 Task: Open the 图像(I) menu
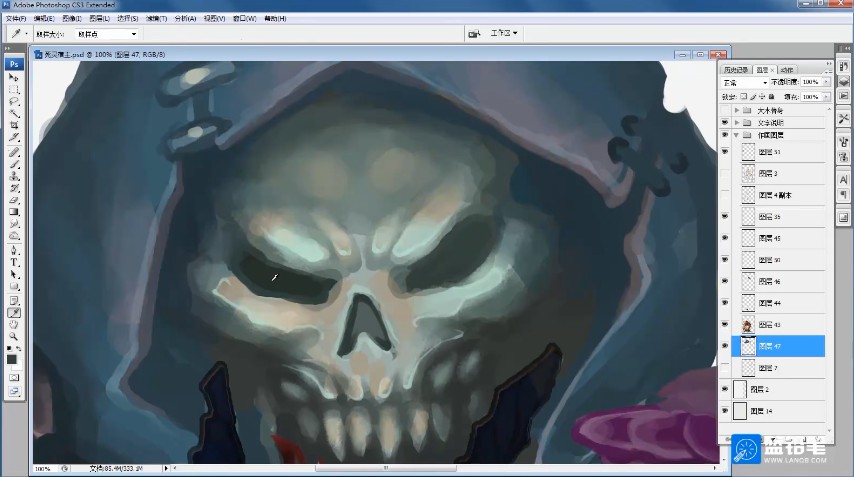[x=72, y=19]
